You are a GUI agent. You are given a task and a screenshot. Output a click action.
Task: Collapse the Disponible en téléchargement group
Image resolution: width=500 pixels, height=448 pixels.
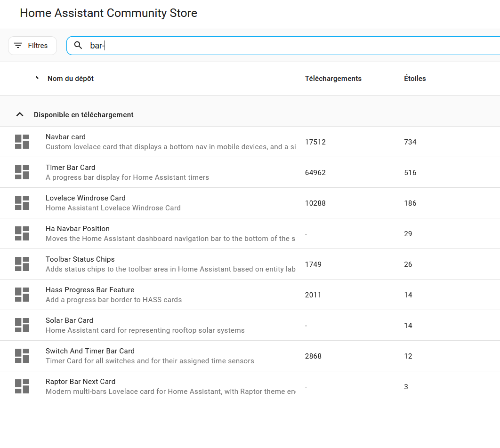(20, 114)
